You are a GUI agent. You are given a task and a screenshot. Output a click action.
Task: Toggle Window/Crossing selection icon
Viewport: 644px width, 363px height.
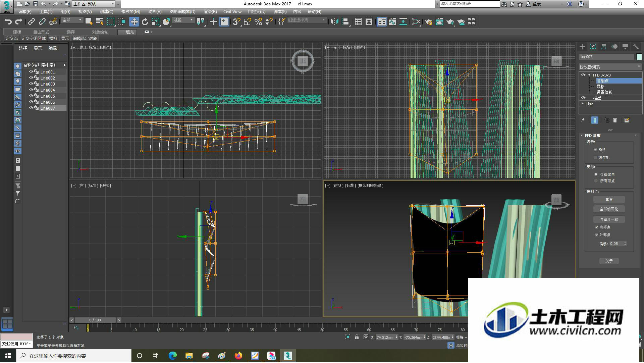pyautogui.click(x=121, y=22)
